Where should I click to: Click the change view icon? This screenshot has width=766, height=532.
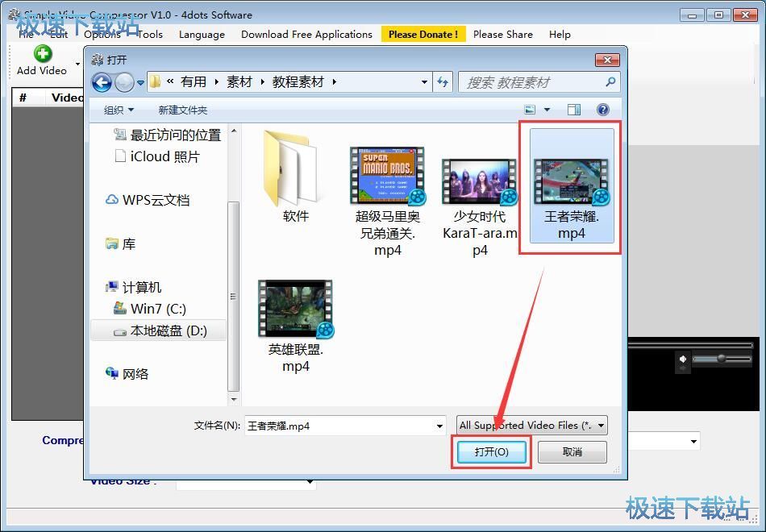point(530,110)
